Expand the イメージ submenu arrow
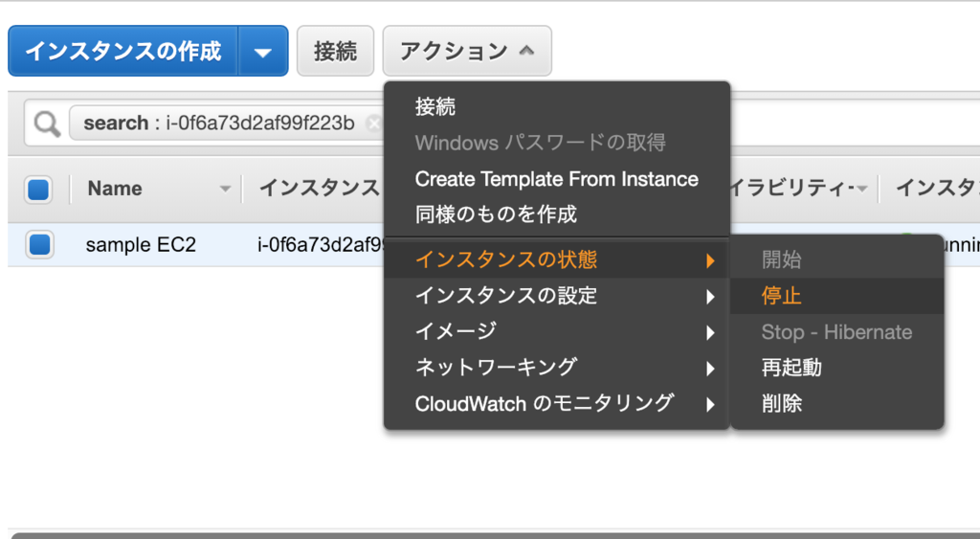Screen dimensions: 980x539 710,332
